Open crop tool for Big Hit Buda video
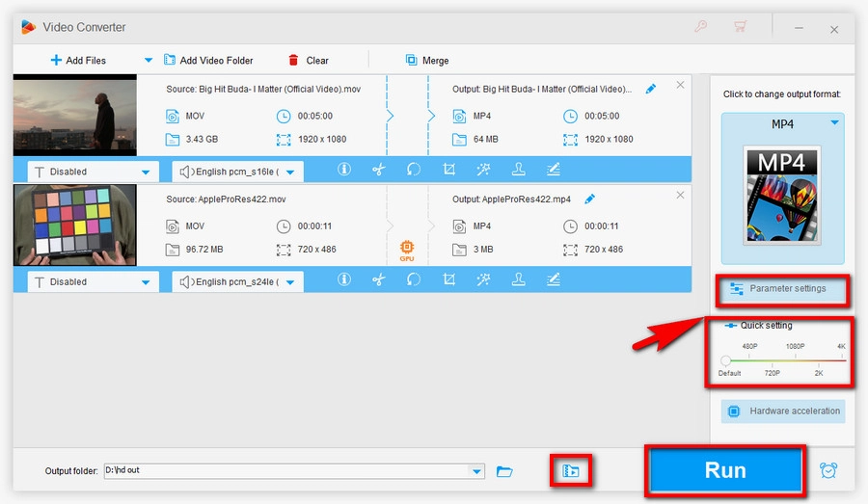 tap(448, 170)
